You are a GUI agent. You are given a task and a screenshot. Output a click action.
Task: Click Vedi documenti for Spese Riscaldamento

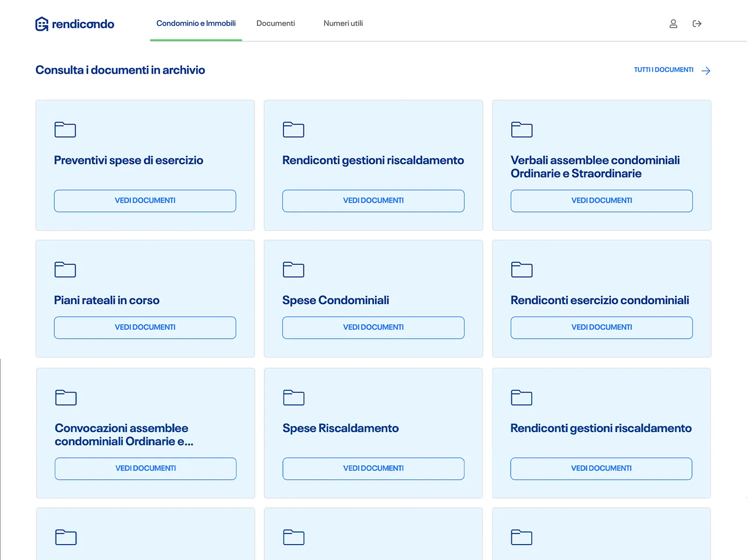click(373, 469)
